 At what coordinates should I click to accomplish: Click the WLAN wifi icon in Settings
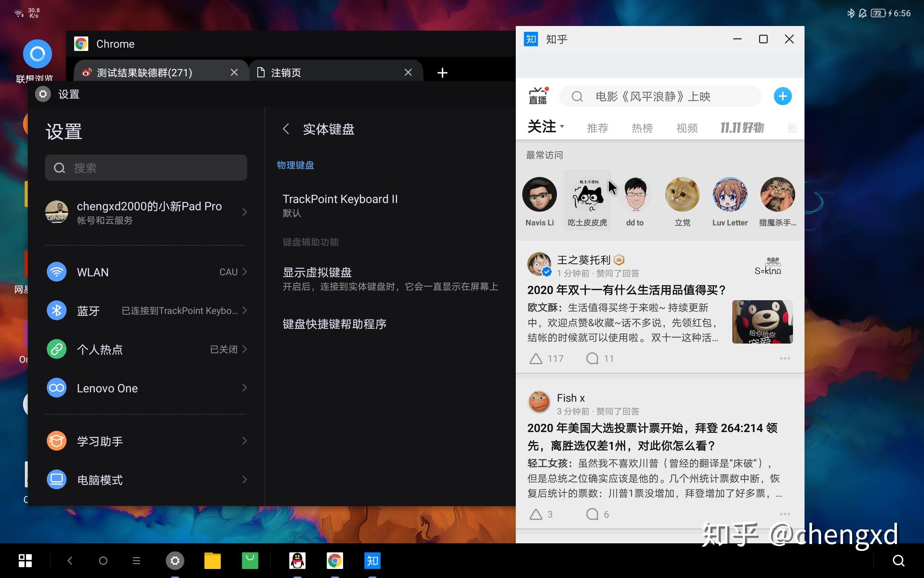[x=57, y=272]
